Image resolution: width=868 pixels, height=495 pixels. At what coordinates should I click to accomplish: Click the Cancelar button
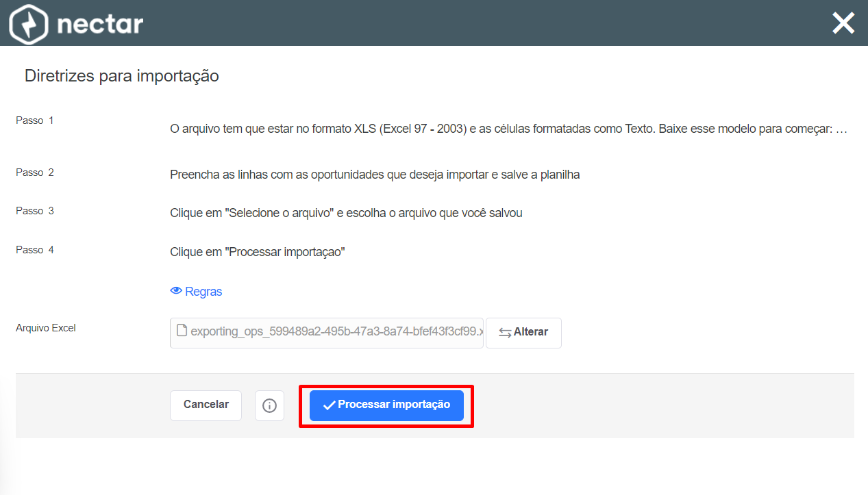[x=206, y=405]
